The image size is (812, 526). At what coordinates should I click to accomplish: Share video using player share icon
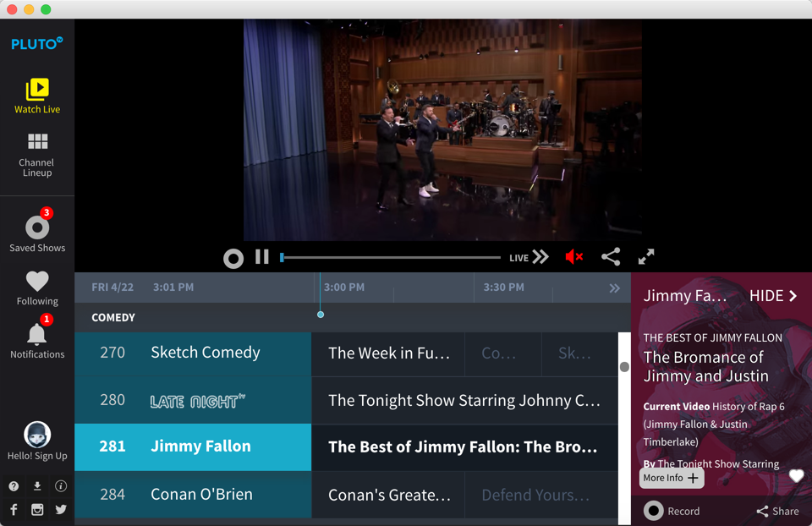tap(611, 257)
